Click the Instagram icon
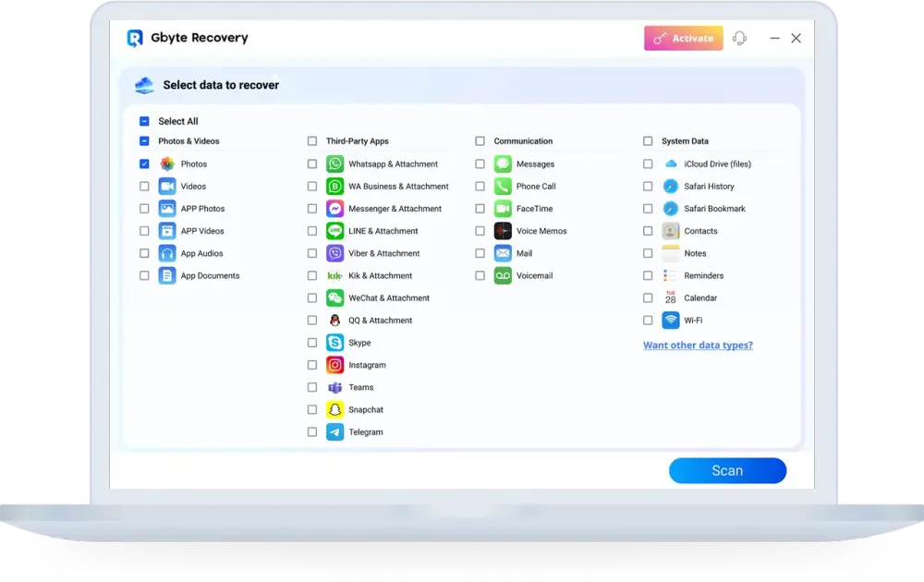Image resolution: width=924 pixels, height=582 pixels. point(334,365)
